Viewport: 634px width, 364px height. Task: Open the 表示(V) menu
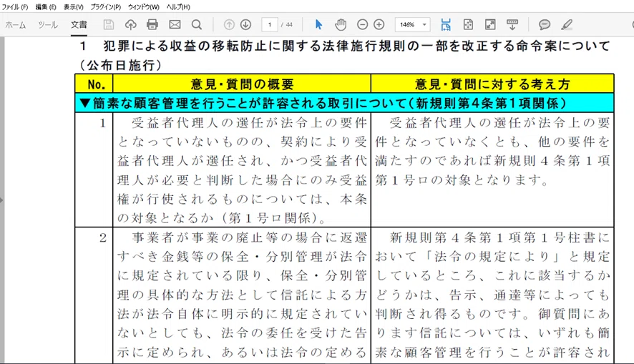73,7
